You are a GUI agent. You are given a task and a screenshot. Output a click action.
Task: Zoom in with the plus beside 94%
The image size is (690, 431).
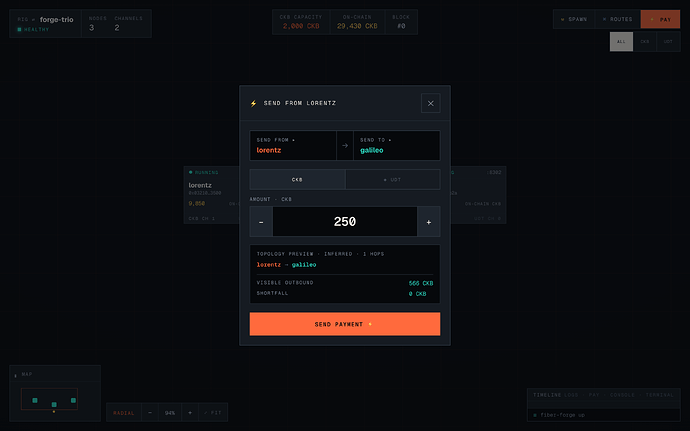[x=190, y=413]
